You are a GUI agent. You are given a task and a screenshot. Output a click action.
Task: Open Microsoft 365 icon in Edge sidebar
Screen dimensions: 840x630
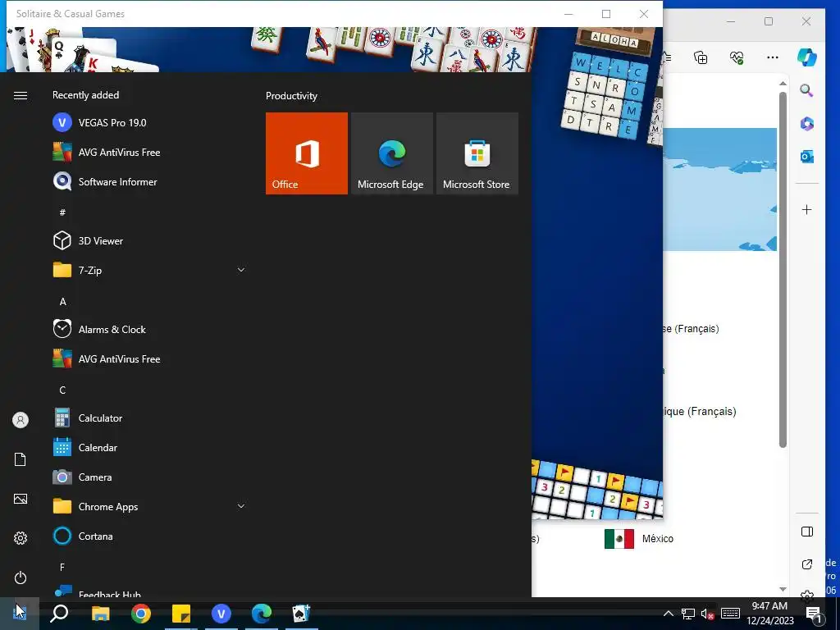click(807, 124)
